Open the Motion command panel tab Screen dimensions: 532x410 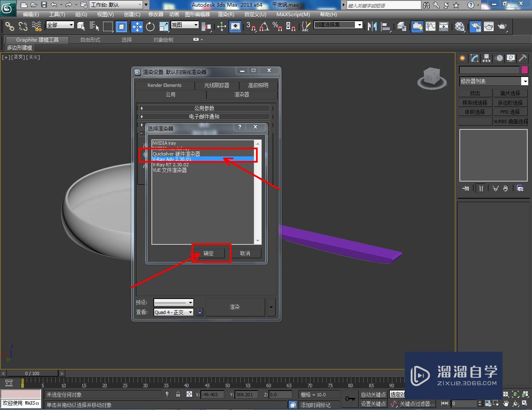499,58
